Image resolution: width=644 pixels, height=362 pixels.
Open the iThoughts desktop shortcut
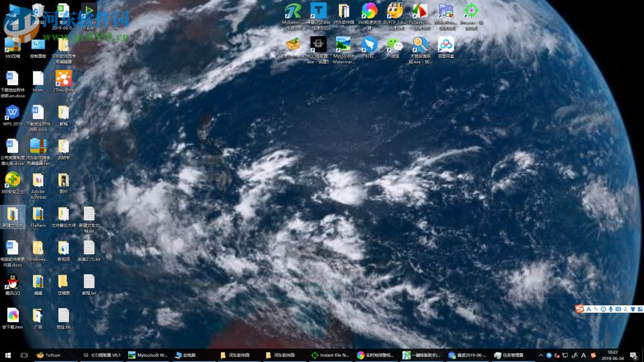click(x=63, y=81)
